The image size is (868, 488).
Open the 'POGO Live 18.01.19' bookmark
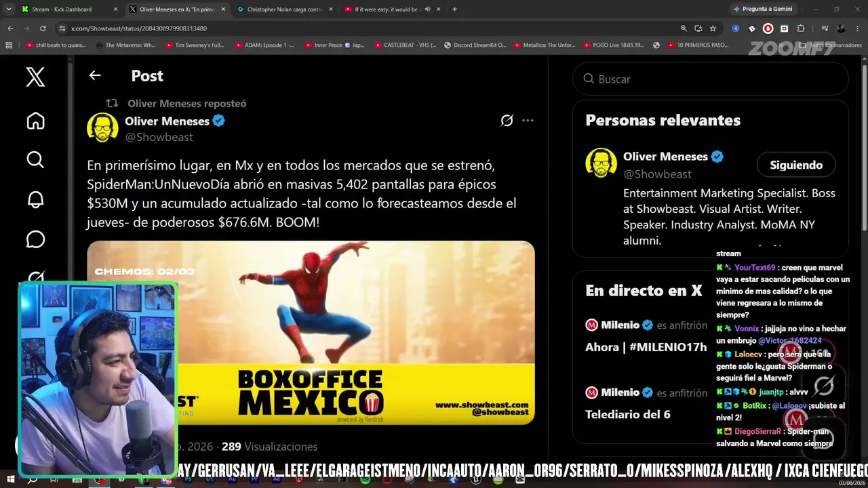pos(613,45)
